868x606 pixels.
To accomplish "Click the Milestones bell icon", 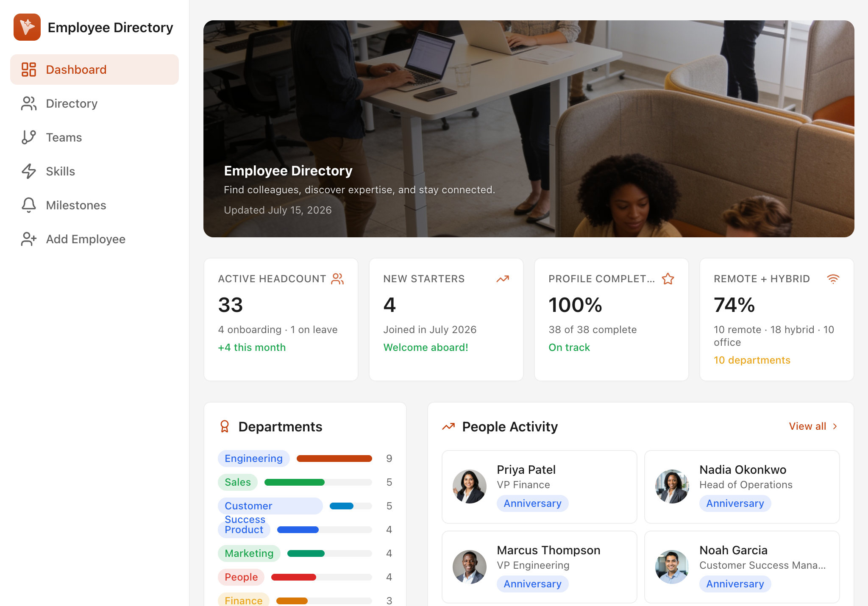I will click(29, 205).
